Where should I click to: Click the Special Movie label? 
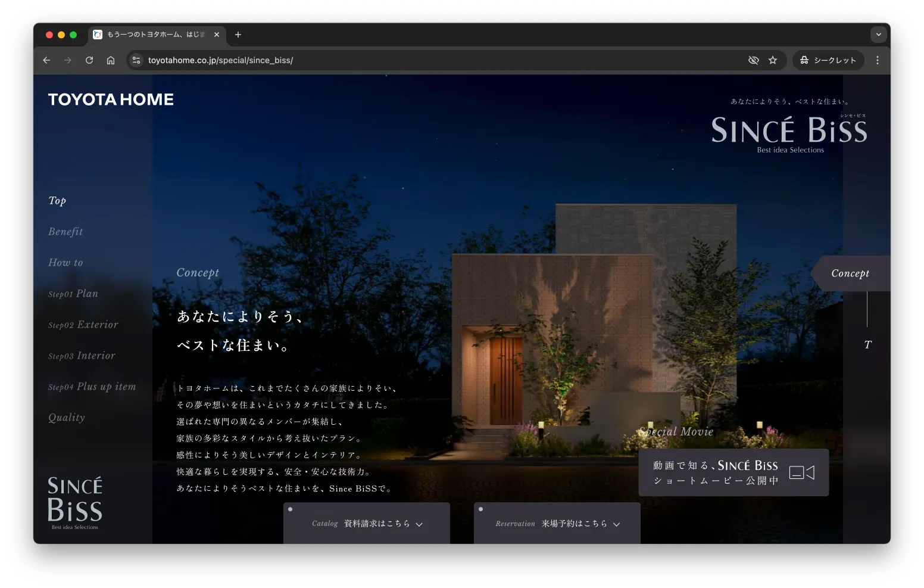coord(676,432)
